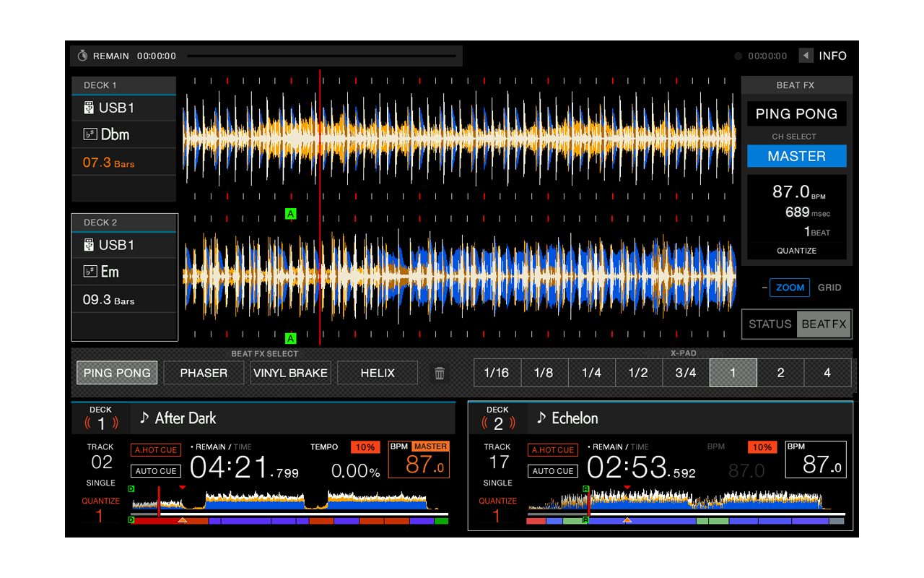Image resolution: width=924 pixels, height=578 pixels.
Task: Click the key icon next to Em
Action: click(x=90, y=272)
